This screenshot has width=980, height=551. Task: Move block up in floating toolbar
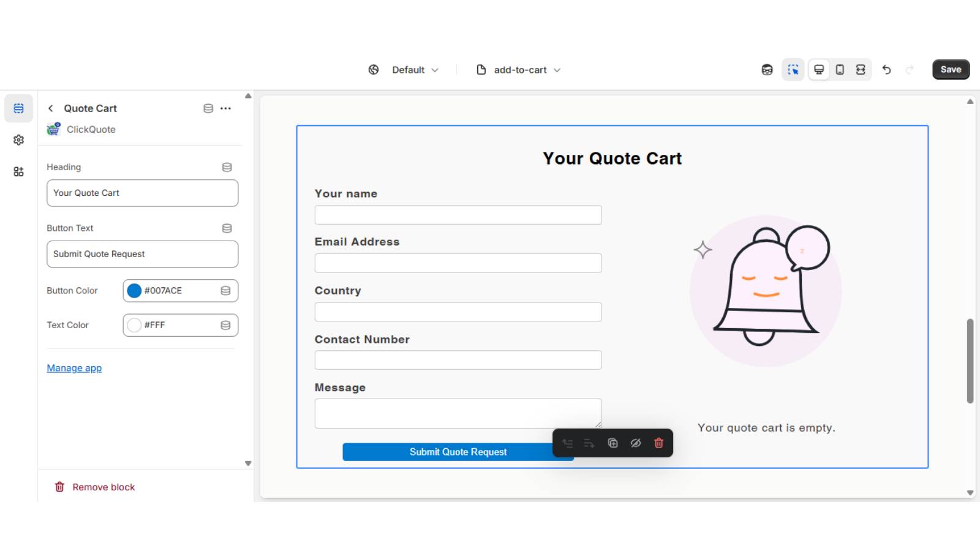tap(568, 443)
